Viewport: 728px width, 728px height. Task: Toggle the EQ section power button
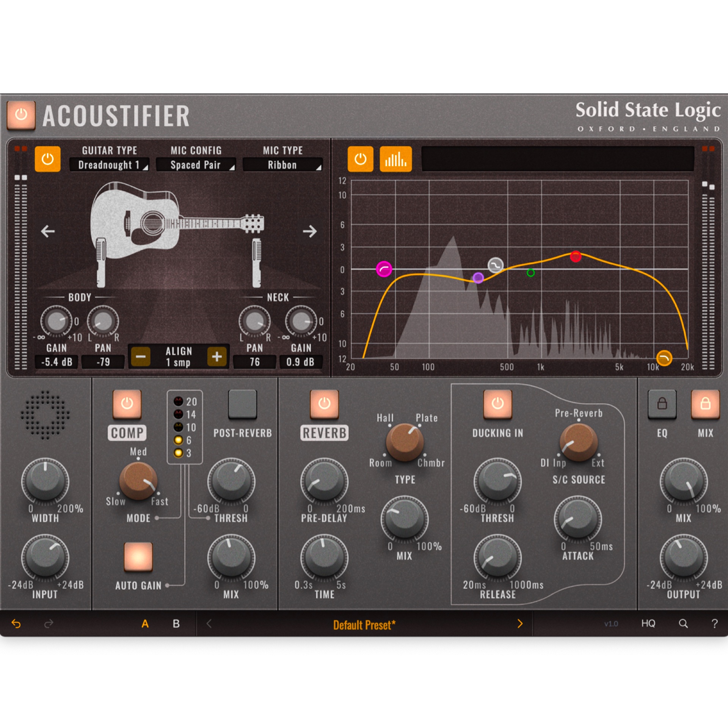360,159
